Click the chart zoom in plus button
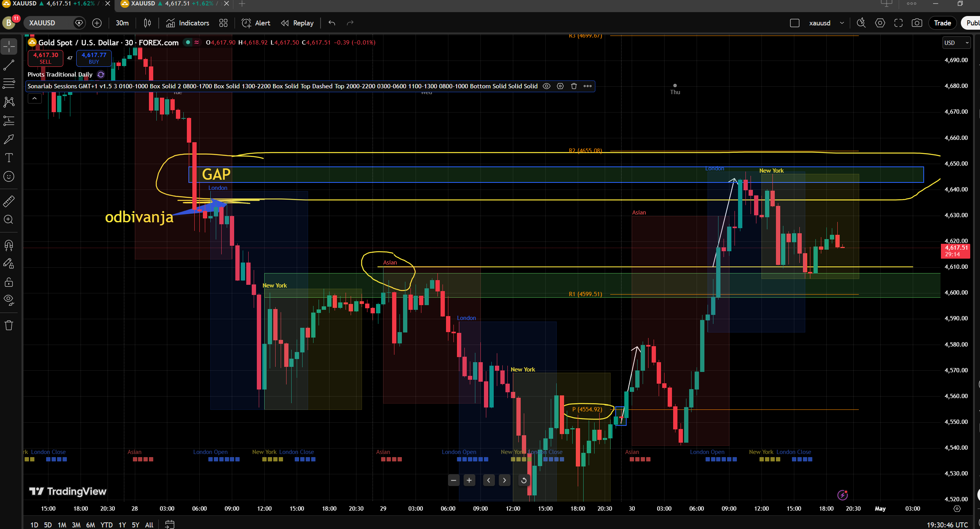The width and height of the screenshot is (980, 529). point(469,480)
